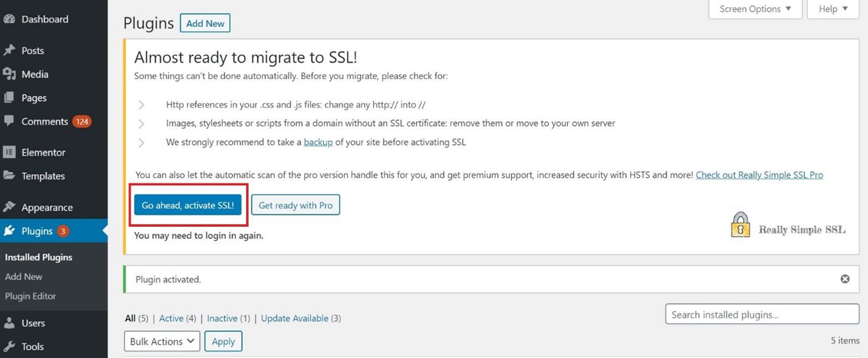Click the 124 comments count badge

[81, 121]
